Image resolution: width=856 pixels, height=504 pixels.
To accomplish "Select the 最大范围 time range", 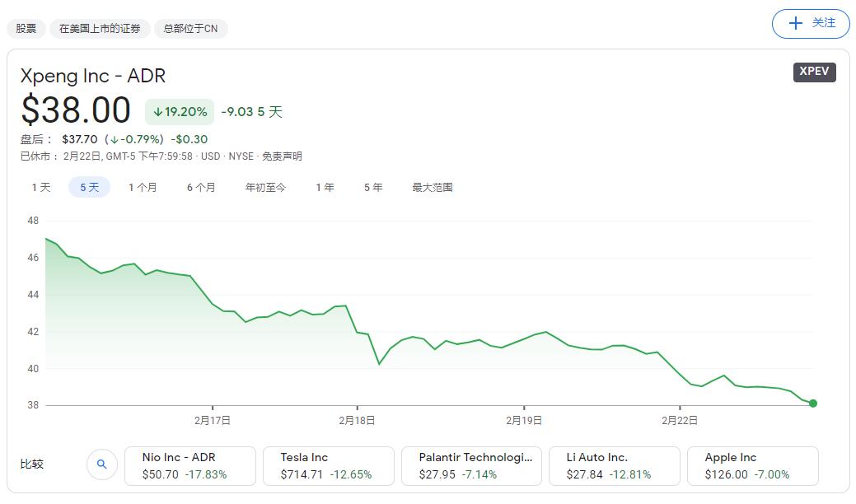I will pos(430,187).
